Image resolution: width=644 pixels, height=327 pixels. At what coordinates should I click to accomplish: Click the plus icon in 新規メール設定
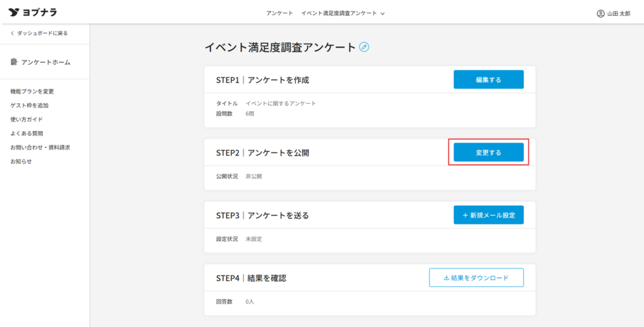(x=465, y=215)
